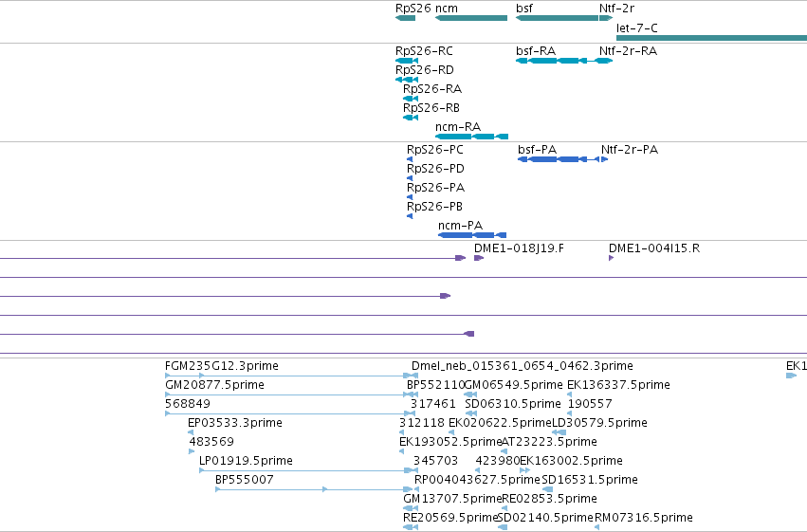Viewport: 807px width, 532px height.
Task: Select EST RP004043627.5prime
Action: pos(478,480)
